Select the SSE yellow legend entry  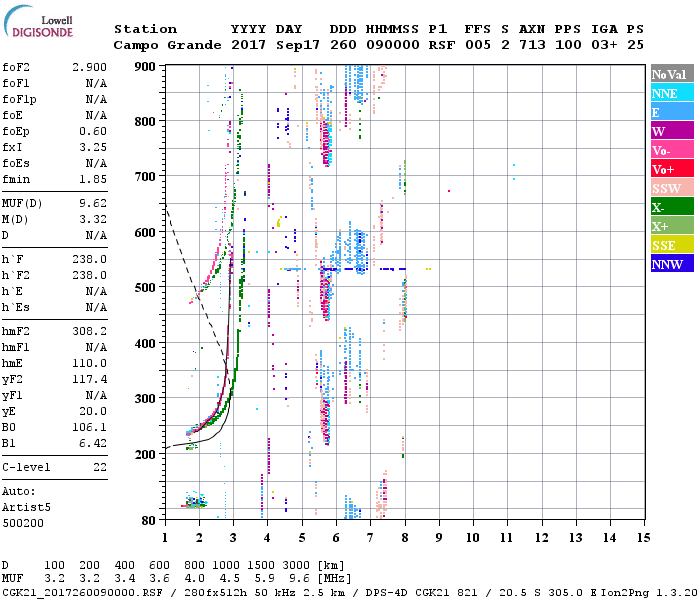pyautogui.click(x=669, y=246)
